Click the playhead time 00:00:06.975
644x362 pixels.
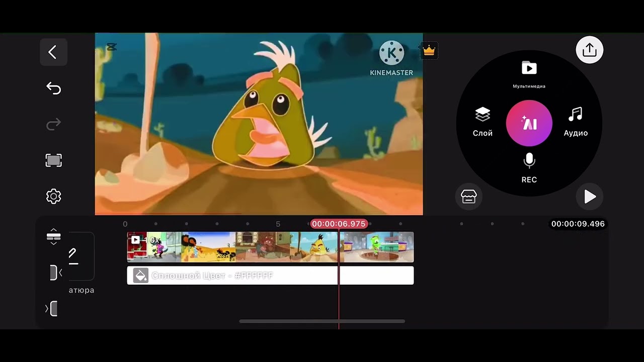click(339, 224)
